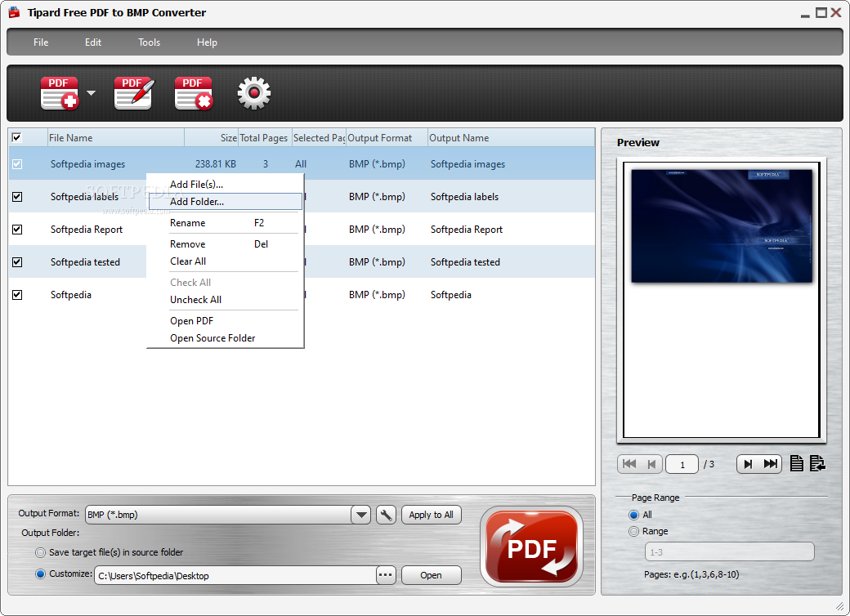
Task: Click the page view icon with arrow
Action: pos(817,463)
